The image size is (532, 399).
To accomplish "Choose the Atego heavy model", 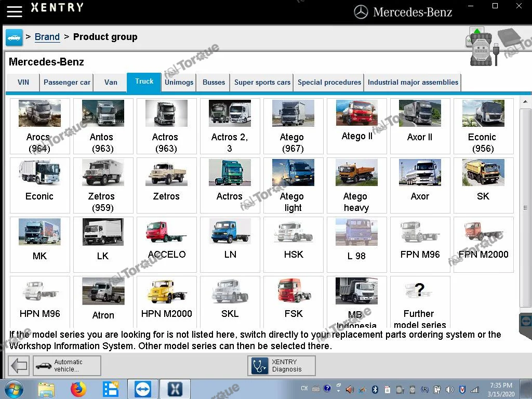I will pos(356,185).
